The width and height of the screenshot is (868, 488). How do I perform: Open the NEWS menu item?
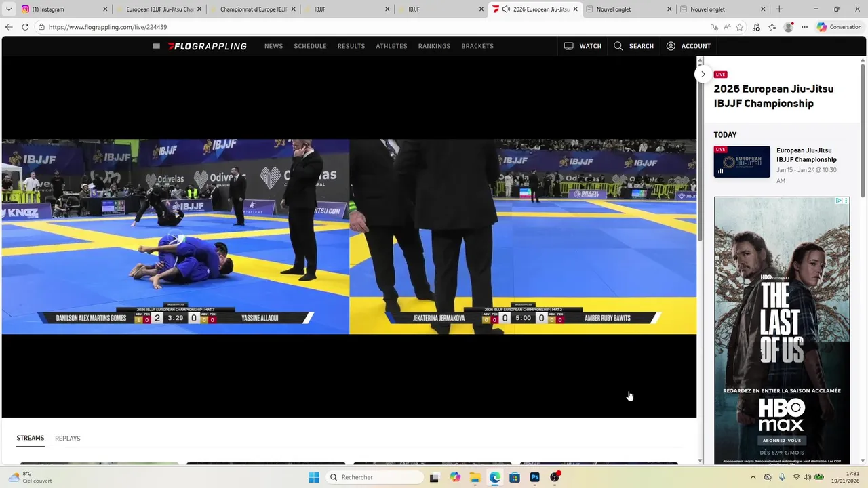[273, 46]
